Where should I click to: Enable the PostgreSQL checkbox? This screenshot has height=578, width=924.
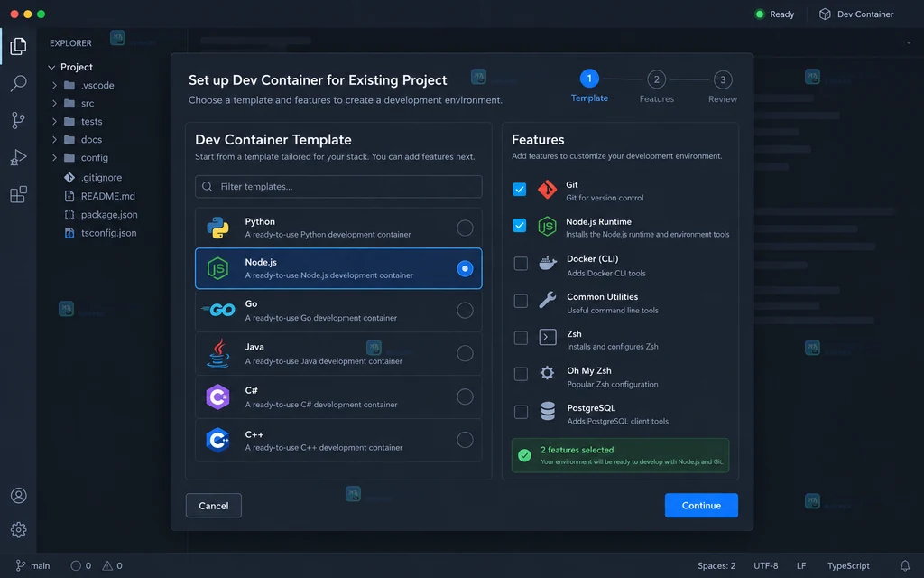[521, 412]
